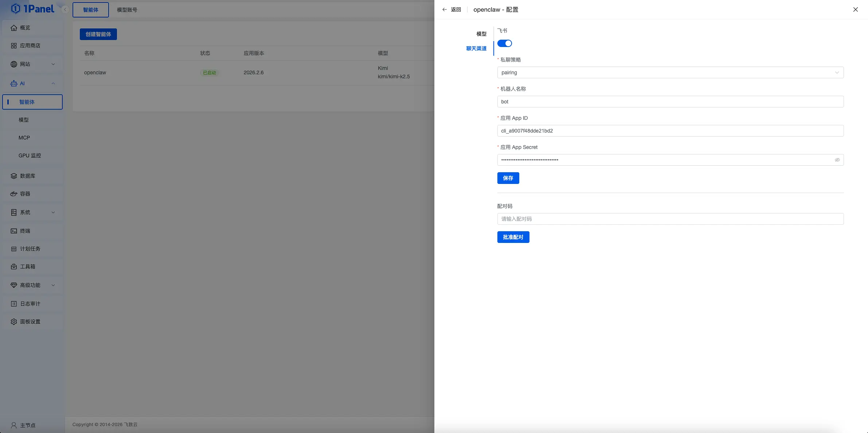Image resolution: width=868 pixels, height=433 pixels.
Task: Expand the Advanced Features menu chevron
Action: pyautogui.click(x=53, y=285)
